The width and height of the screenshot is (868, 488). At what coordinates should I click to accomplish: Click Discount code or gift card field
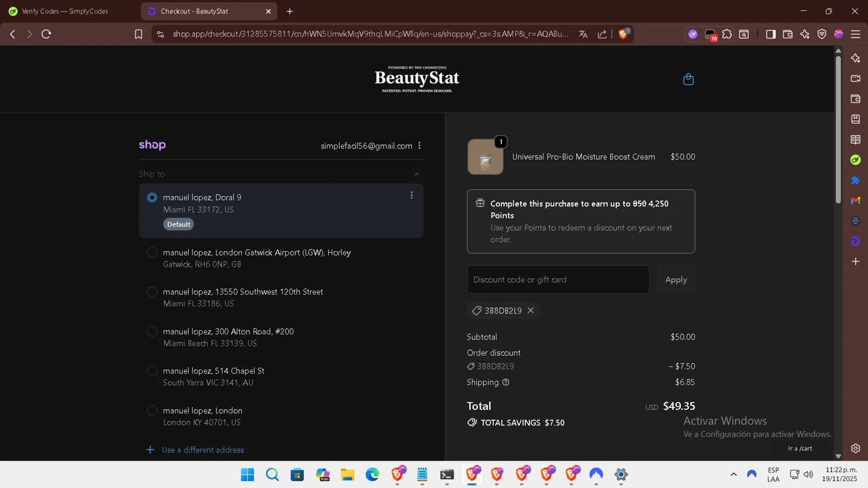coord(558,280)
